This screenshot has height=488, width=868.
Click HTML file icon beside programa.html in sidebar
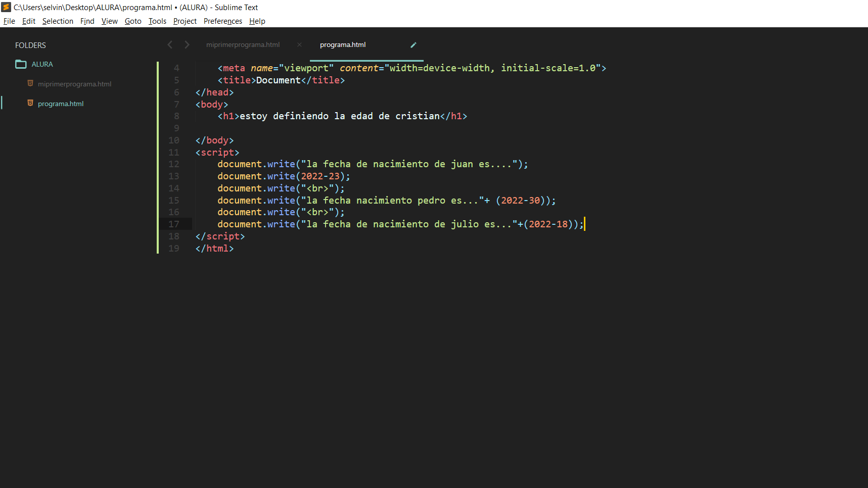(x=30, y=103)
